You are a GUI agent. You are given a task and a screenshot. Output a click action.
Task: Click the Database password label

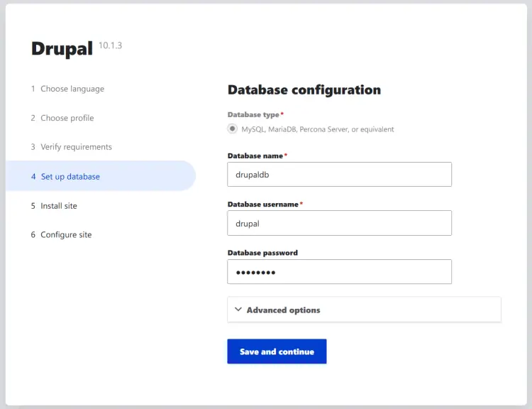pyautogui.click(x=262, y=253)
